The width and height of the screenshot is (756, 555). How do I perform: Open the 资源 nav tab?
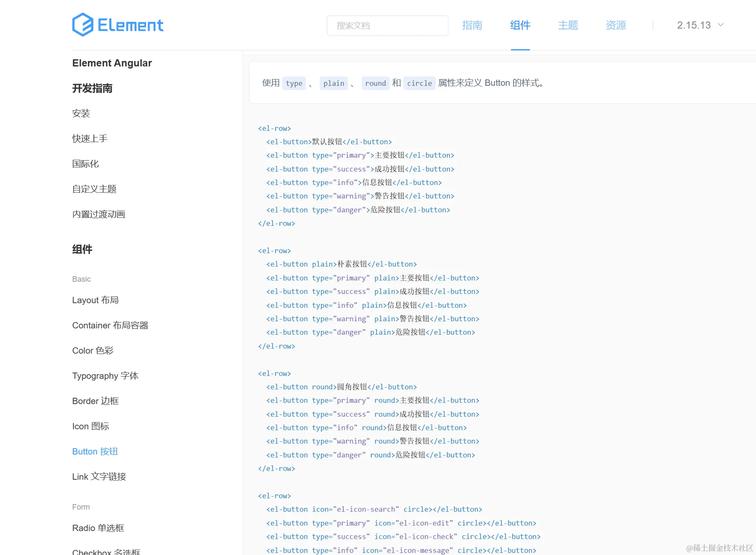(x=616, y=25)
